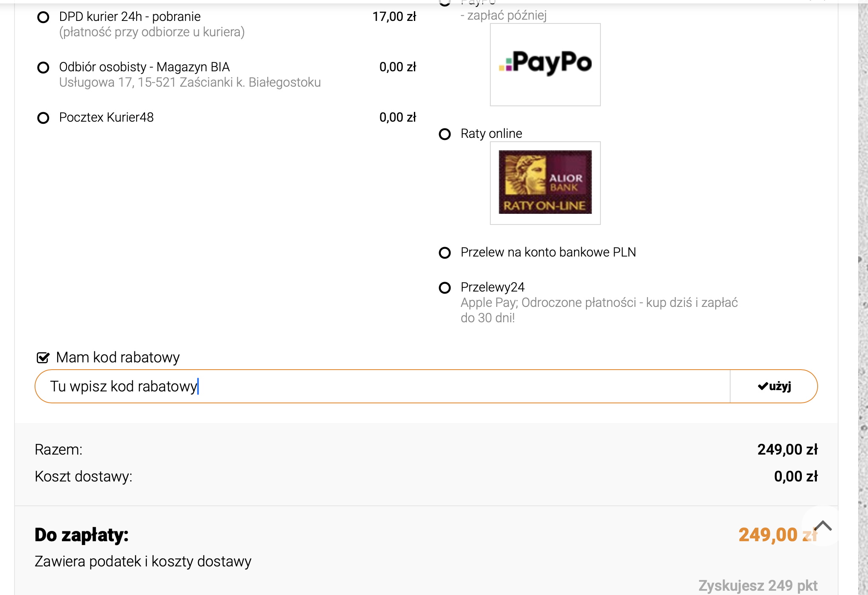Choose Raty online payment option

pyautogui.click(x=445, y=134)
